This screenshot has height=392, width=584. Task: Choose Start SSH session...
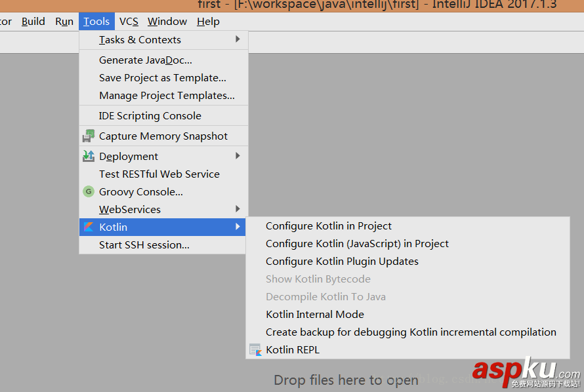[x=162, y=245]
